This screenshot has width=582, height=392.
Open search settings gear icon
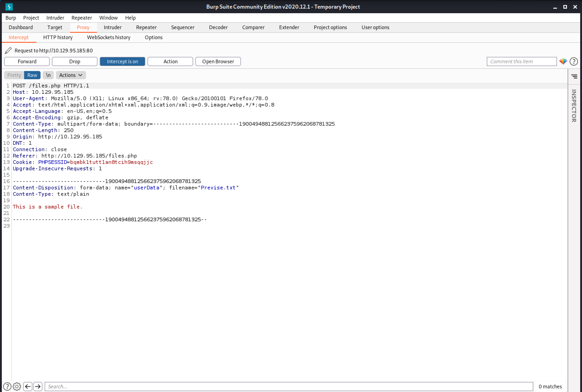(x=17, y=387)
